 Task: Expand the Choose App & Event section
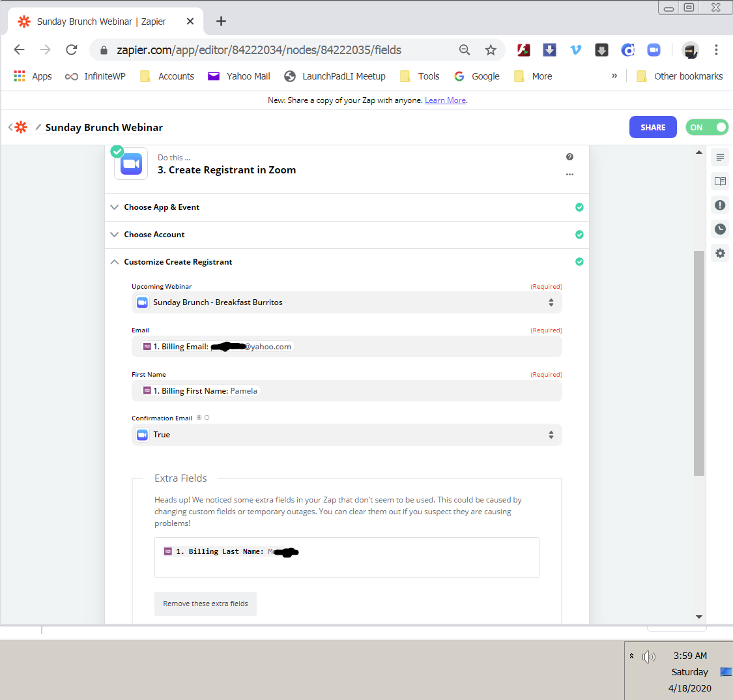click(x=347, y=207)
